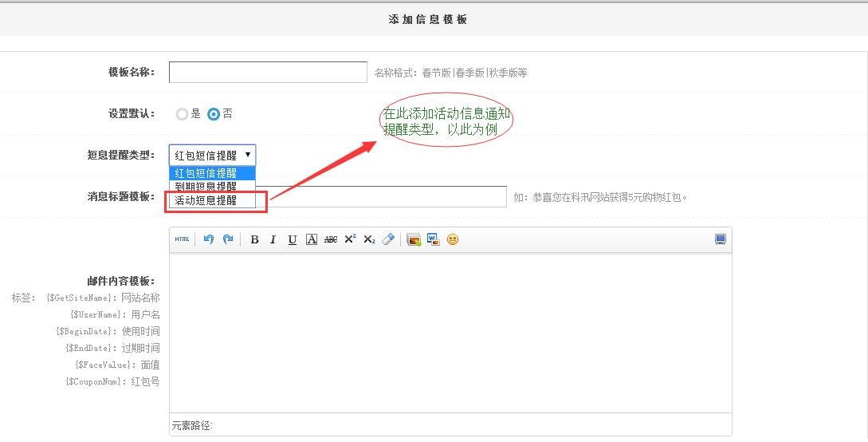
Task: Toggle underline formatting
Action: pos(293,239)
